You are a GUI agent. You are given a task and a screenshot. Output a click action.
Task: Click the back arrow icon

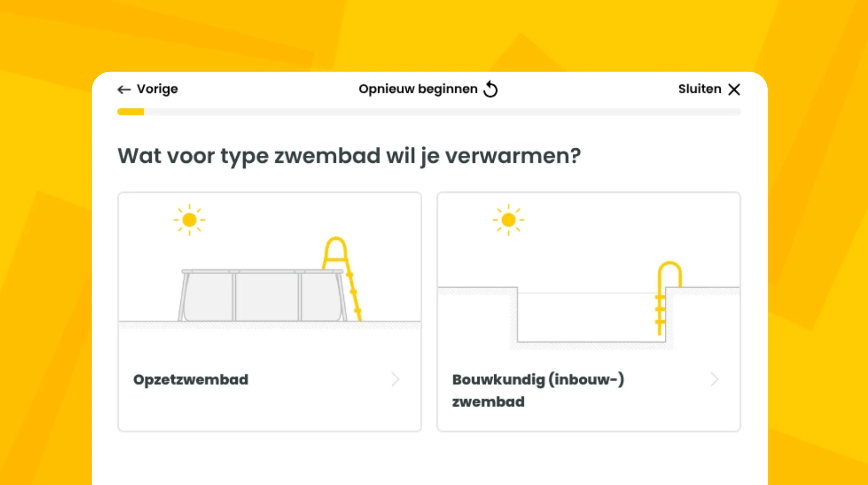coord(124,89)
